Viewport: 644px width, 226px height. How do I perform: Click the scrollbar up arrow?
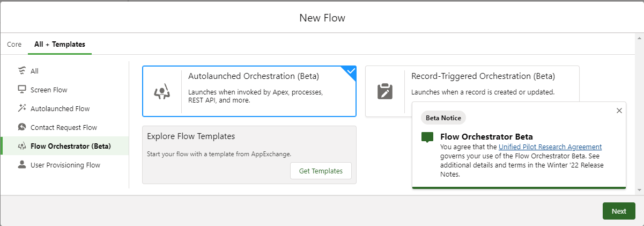[x=639, y=39]
